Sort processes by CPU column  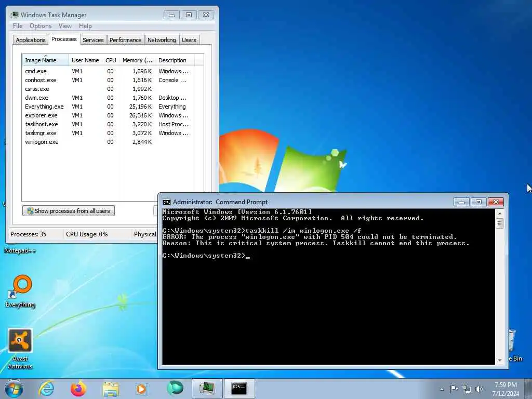click(111, 60)
